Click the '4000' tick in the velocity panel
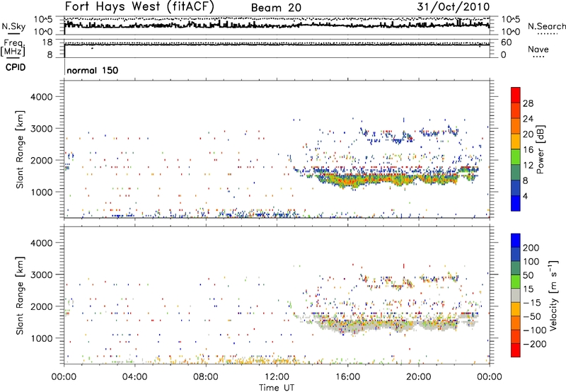The width and height of the screenshot is (566, 392). click(x=42, y=243)
